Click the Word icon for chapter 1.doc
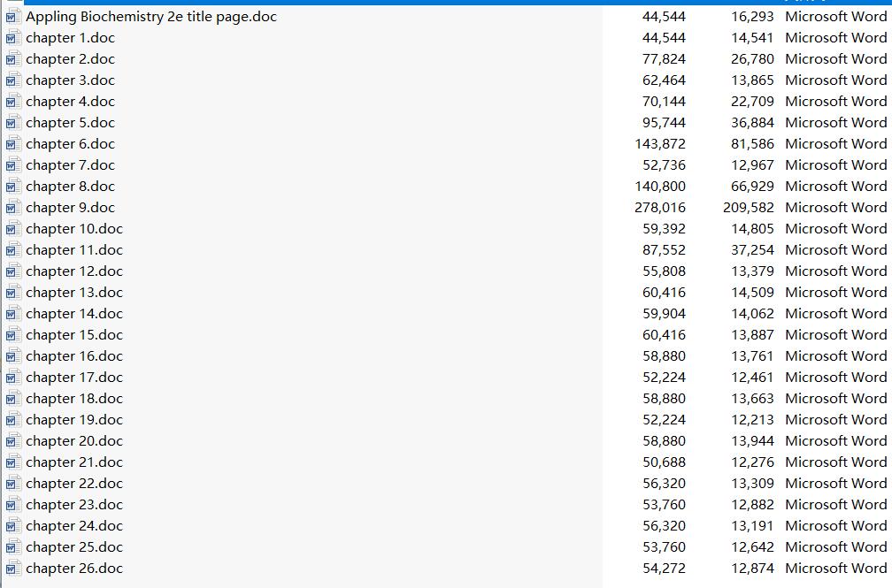Viewport: 892px width, 588px height. point(13,38)
